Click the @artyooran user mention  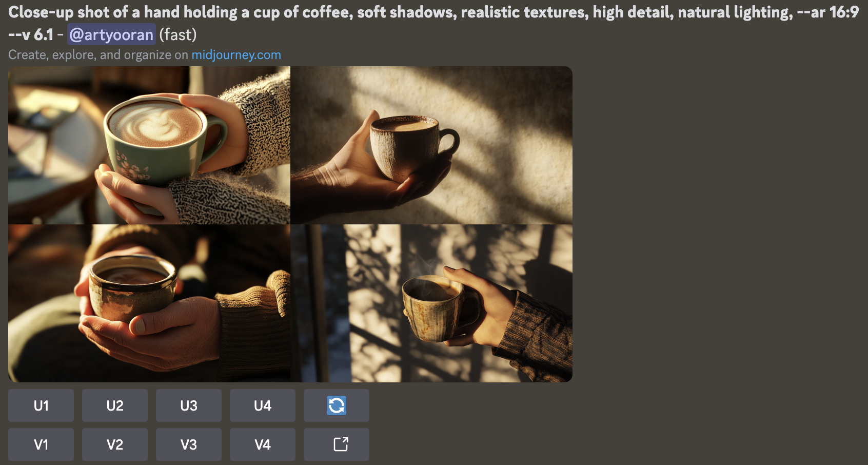pos(111,34)
